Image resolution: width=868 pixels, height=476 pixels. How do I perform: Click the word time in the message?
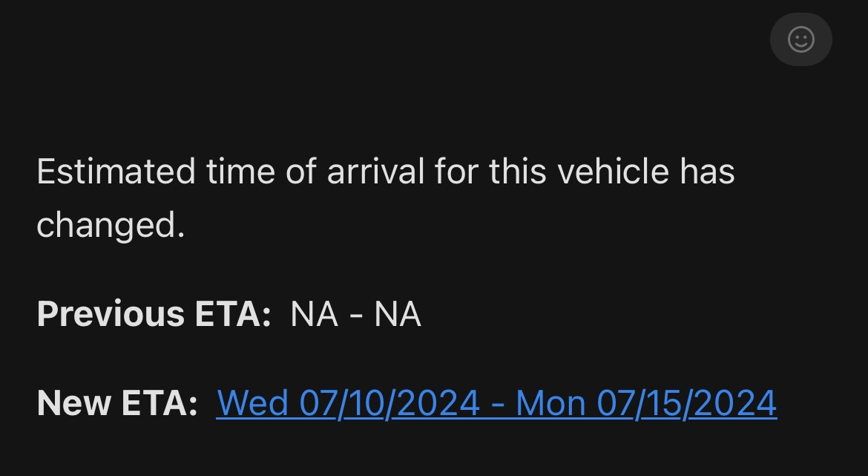(x=241, y=172)
